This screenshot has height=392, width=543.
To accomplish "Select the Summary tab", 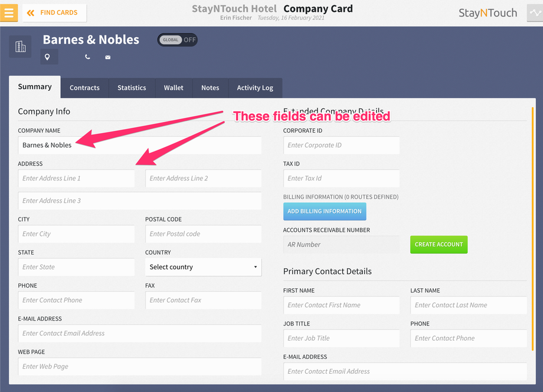I will pos(35,87).
